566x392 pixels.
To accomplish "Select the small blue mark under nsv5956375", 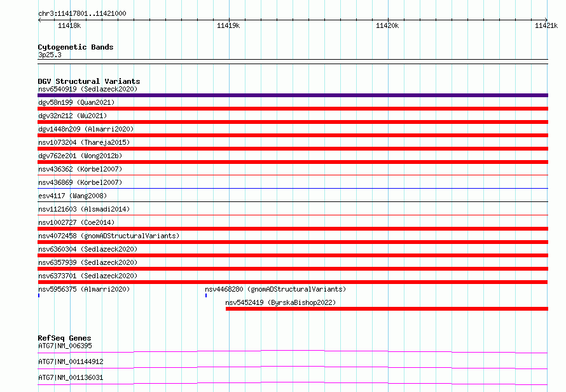I will (x=39, y=295).
